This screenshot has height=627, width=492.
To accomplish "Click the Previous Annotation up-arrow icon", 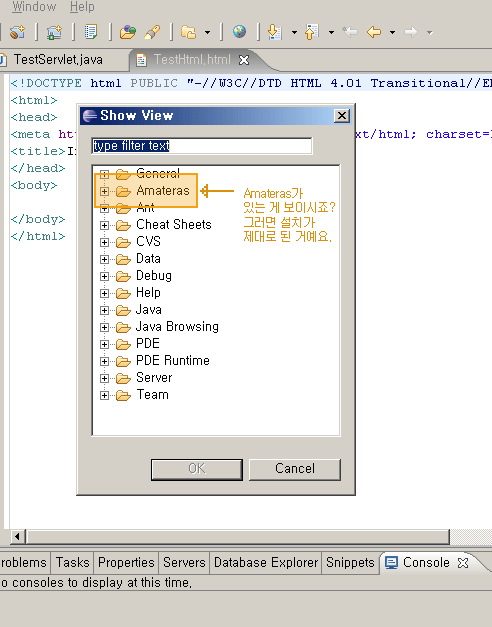I will click(312, 32).
